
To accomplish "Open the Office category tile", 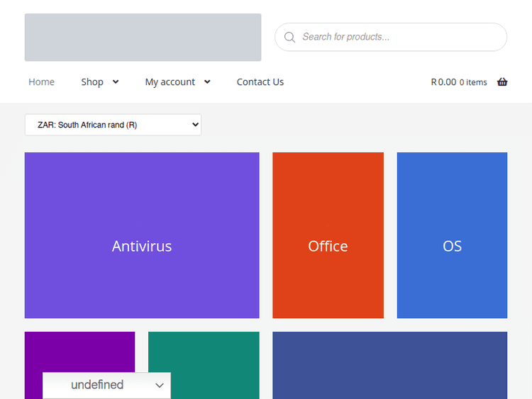I will (x=328, y=235).
